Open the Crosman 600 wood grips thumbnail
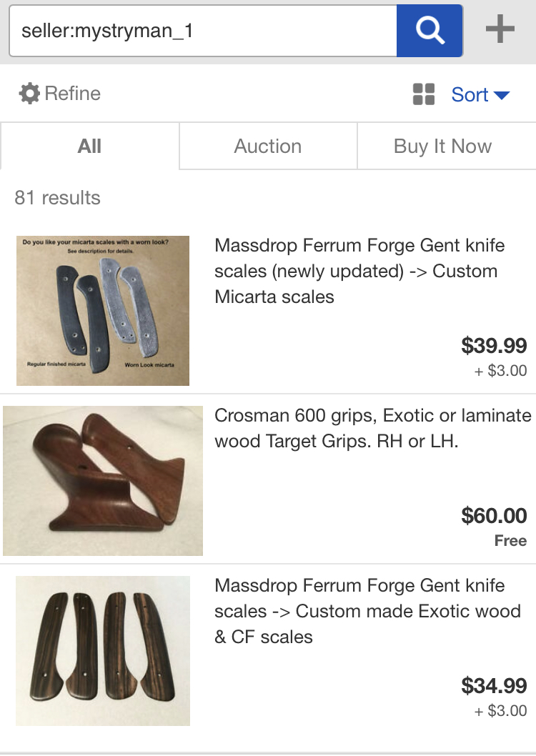This screenshot has height=756, width=536. pyautogui.click(x=103, y=481)
